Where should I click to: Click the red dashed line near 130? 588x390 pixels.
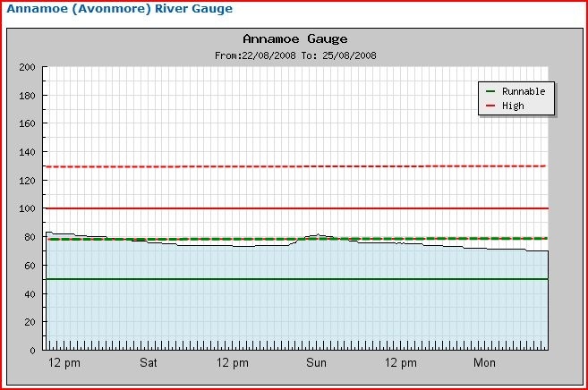tap(268, 166)
